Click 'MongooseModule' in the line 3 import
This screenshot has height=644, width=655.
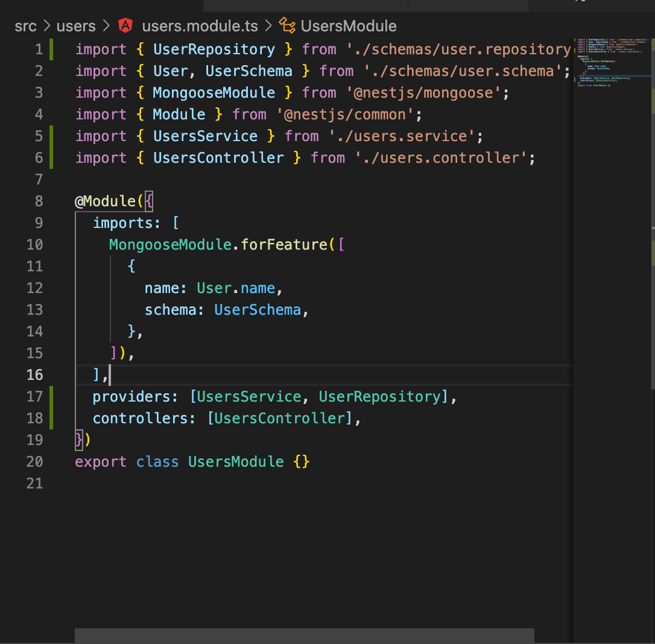(x=214, y=93)
